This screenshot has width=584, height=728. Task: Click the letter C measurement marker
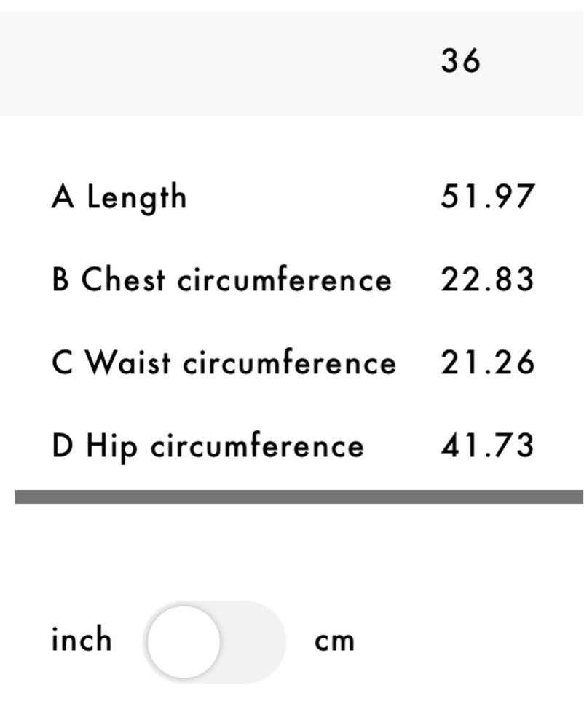[62, 363]
